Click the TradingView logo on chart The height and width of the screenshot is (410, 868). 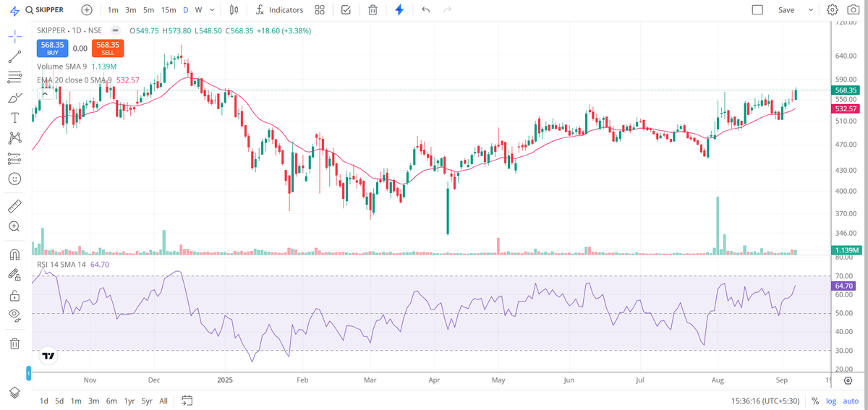pos(49,356)
